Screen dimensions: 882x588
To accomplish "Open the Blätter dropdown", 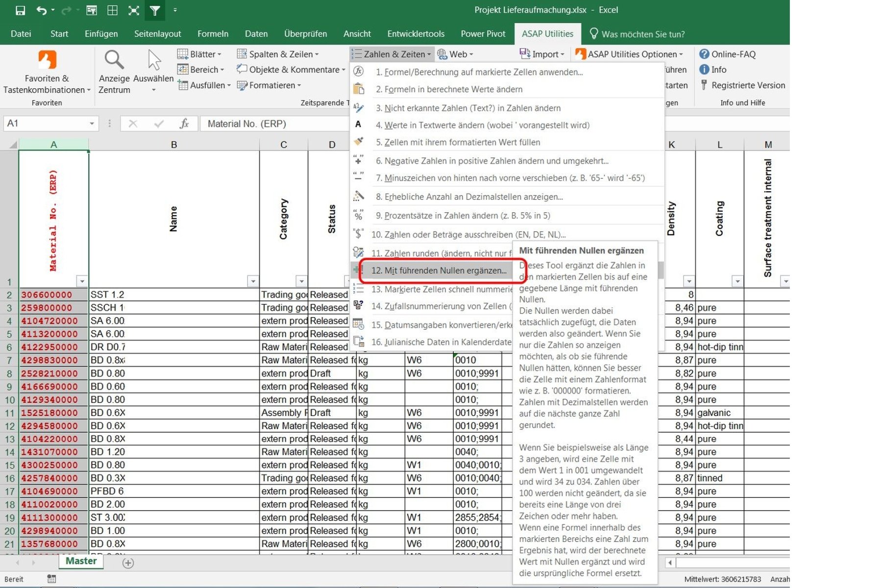I will [199, 54].
